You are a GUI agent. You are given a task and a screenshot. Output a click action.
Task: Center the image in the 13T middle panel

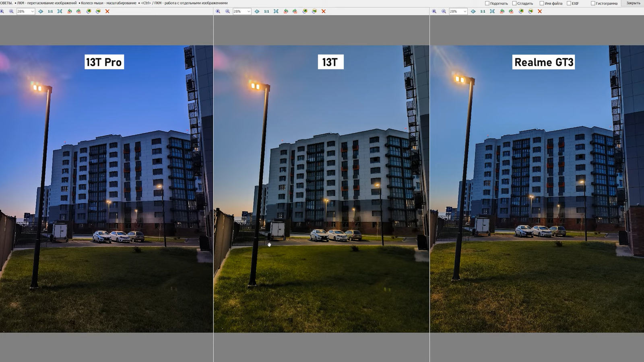pos(257,11)
